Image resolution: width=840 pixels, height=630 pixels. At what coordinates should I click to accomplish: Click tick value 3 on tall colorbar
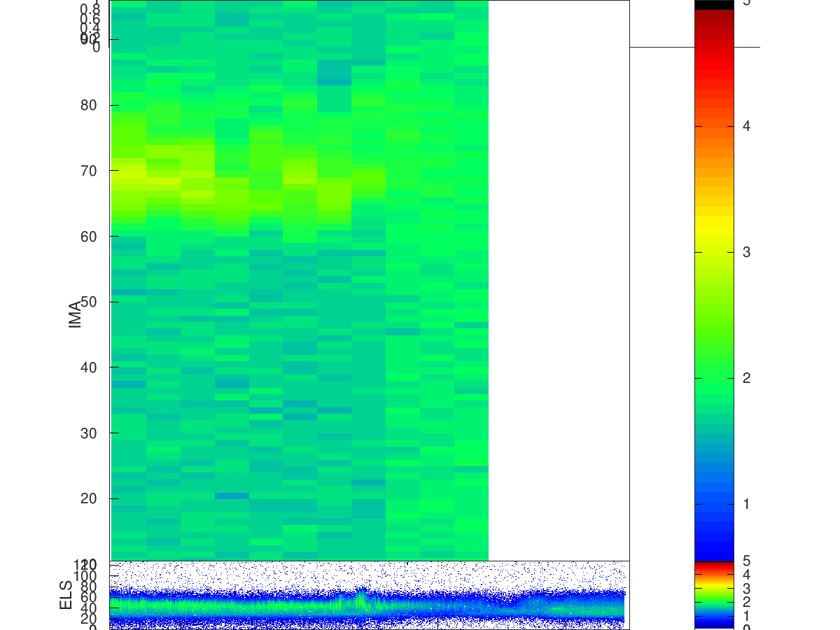point(747,252)
